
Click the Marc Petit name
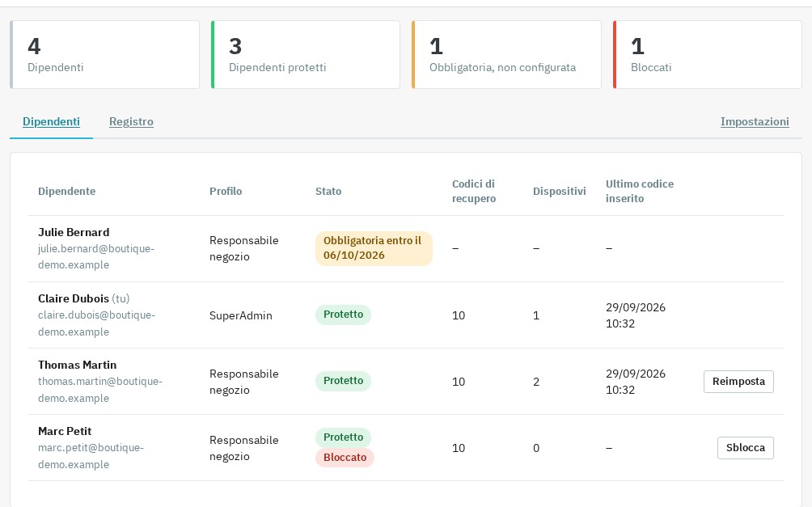65,431
